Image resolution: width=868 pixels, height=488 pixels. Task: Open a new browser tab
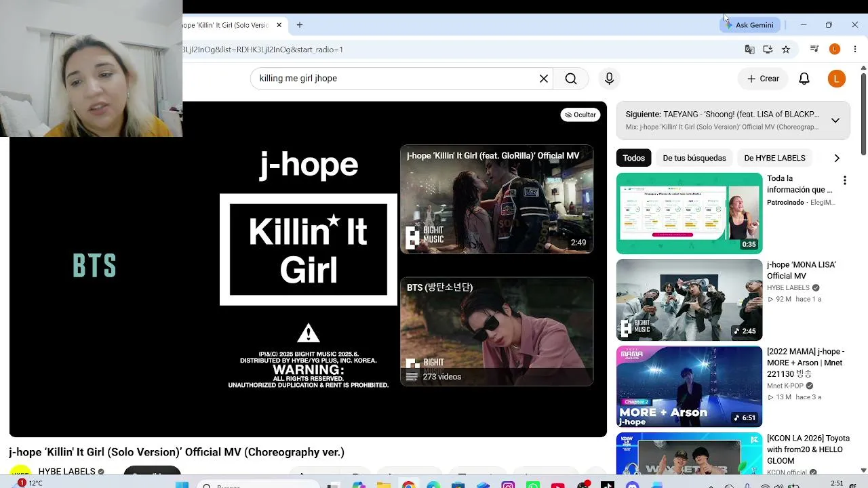pos(300,25)
